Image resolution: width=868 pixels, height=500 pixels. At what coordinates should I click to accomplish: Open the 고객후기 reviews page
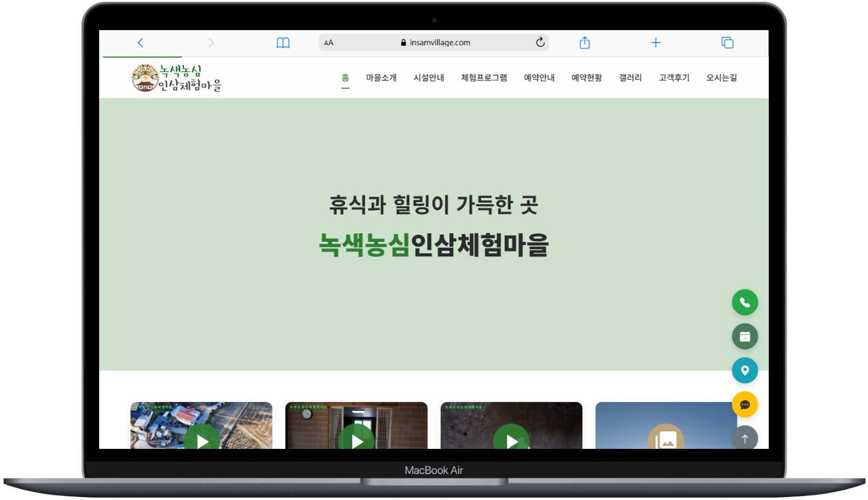(673, 77)
